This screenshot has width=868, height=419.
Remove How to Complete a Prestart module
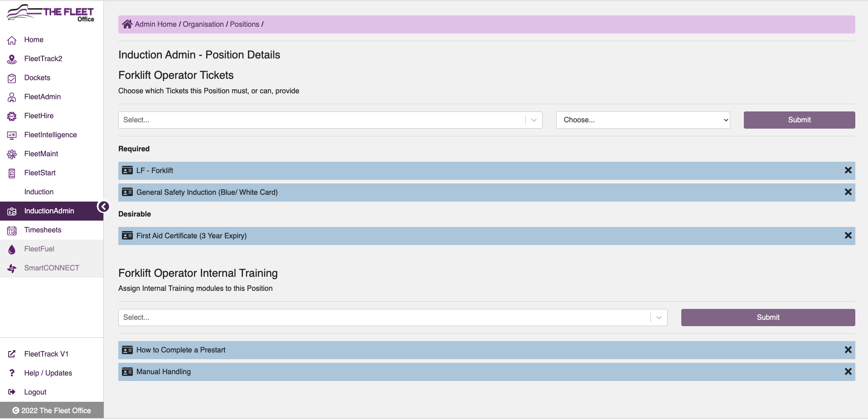pyautogui.click(x=848, y=350)
